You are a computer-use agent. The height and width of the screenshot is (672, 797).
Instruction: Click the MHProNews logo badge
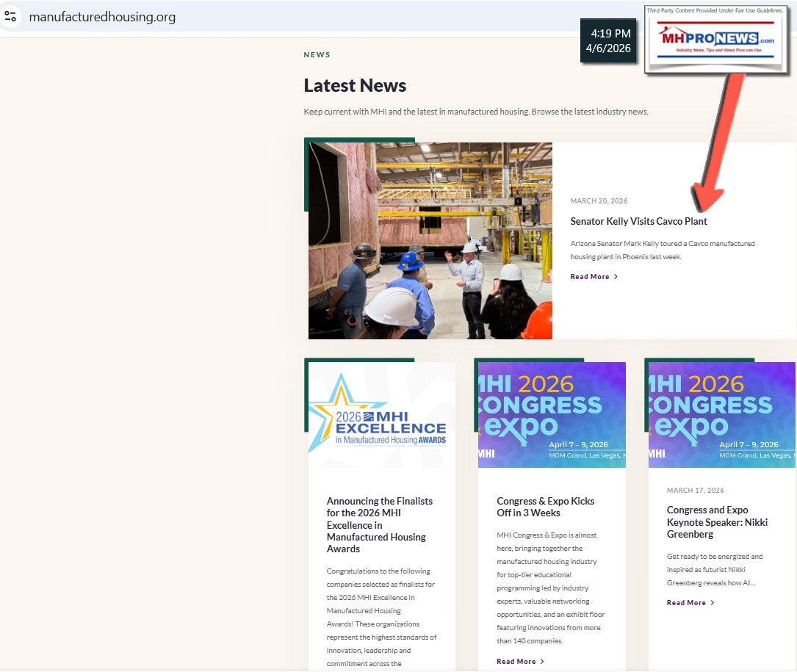(x=716, y=40)
